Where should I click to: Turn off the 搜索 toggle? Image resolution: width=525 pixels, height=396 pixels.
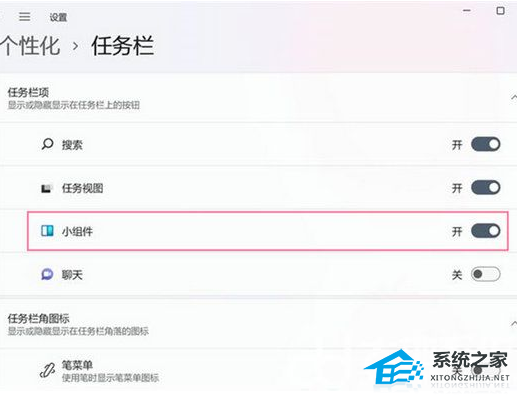[x=485, y=144]
